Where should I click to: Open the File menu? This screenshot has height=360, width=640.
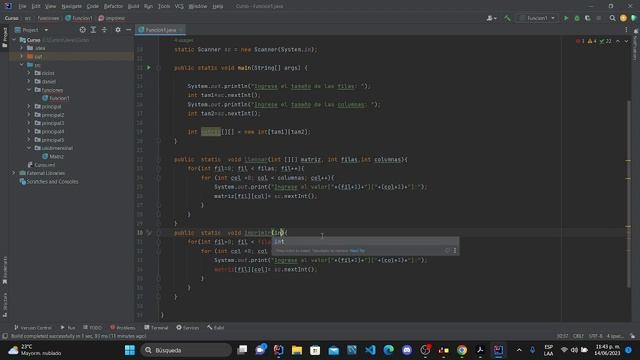pos(22,6)
